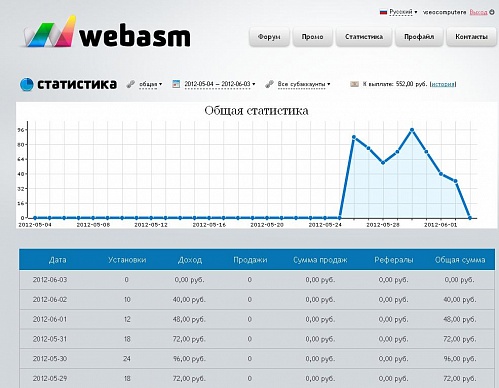Click the logout icon next to Выход
This screenshot has width=499, height=388.
492,12
